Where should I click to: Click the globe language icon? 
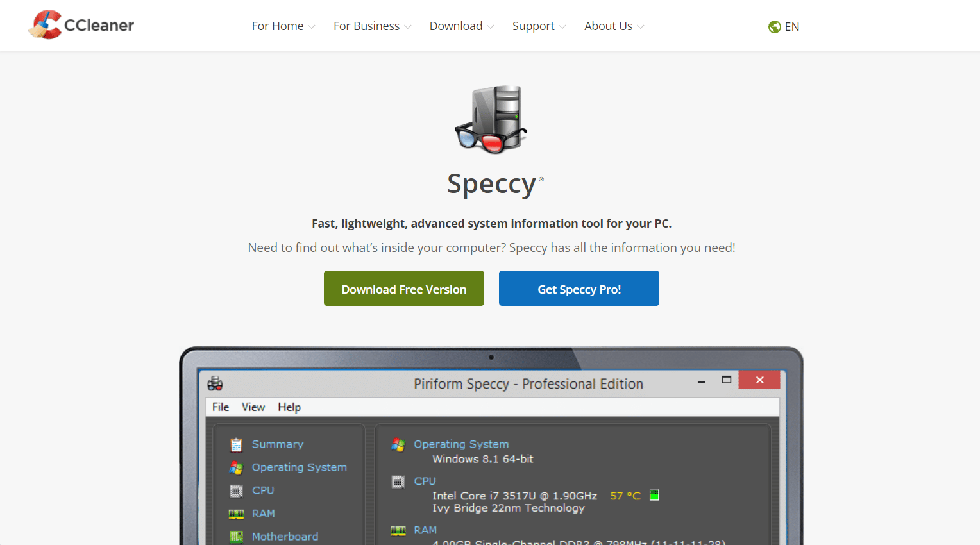pyautogui.click(x=774, y=27)
